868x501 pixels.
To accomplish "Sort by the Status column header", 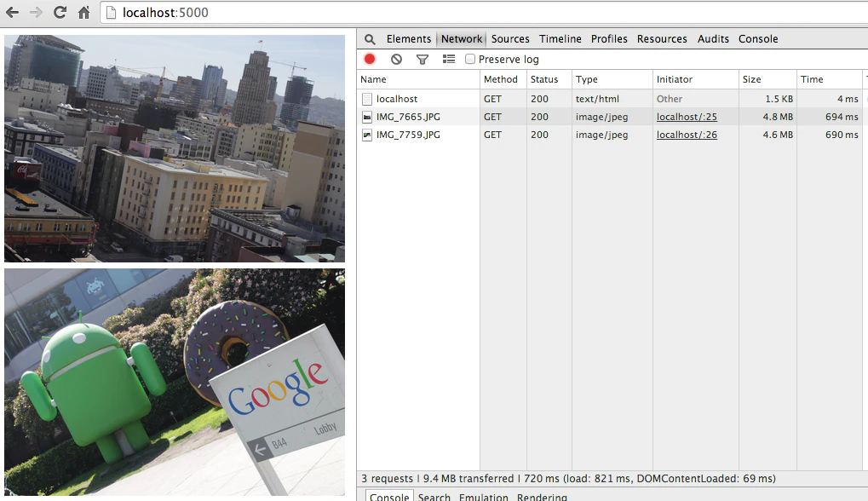I will 549,79.
